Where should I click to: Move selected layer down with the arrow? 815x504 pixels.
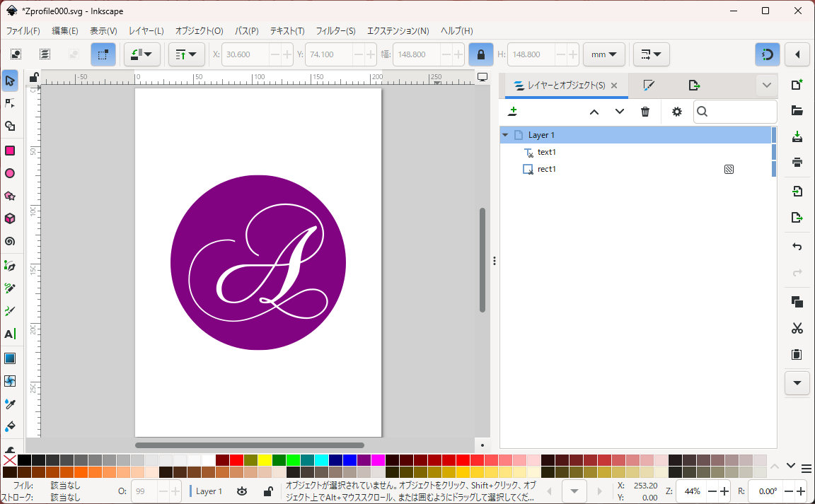coord(620,112)
